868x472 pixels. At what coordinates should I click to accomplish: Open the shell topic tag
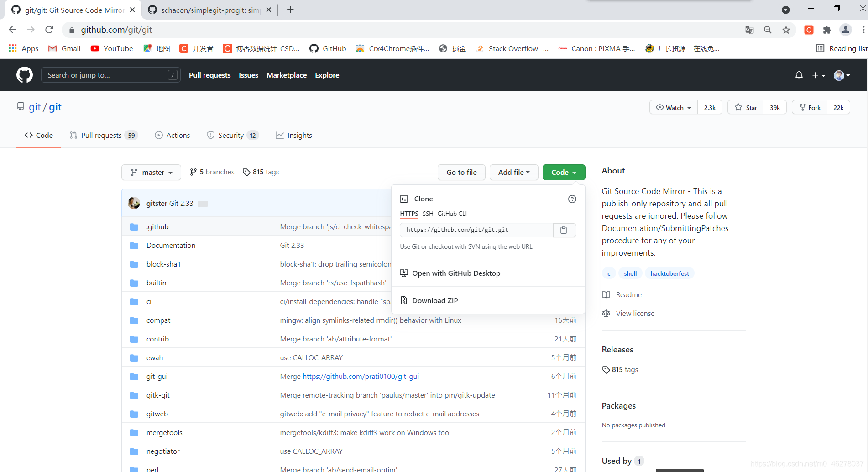pyautogui.click(x=630, y=273)
